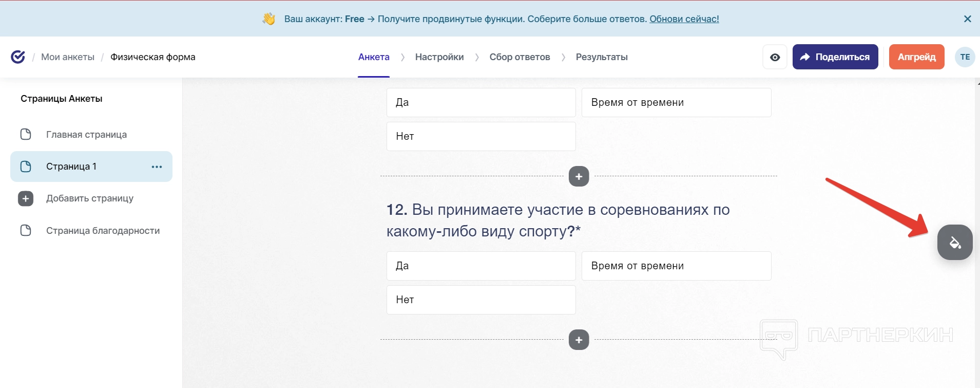Open the theme paint bucket button
Screen dimensions: 980x388
pyautogui.click(x=954, y=242)
